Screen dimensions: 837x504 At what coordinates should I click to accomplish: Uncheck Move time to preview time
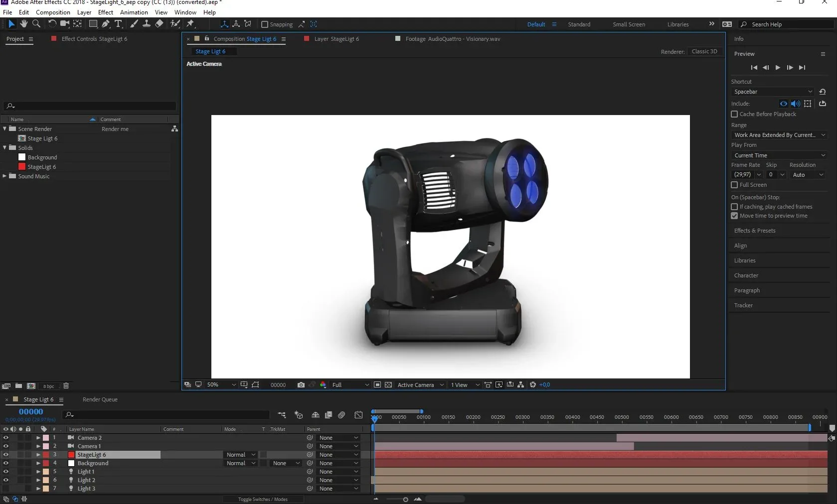click(x=734, y=216)
